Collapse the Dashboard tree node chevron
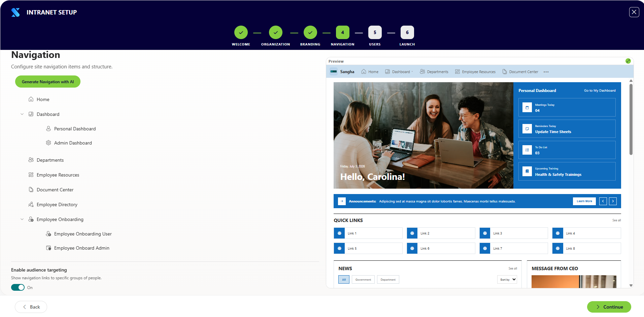Viewport: 644px width, 317px height. coord(22,114)
